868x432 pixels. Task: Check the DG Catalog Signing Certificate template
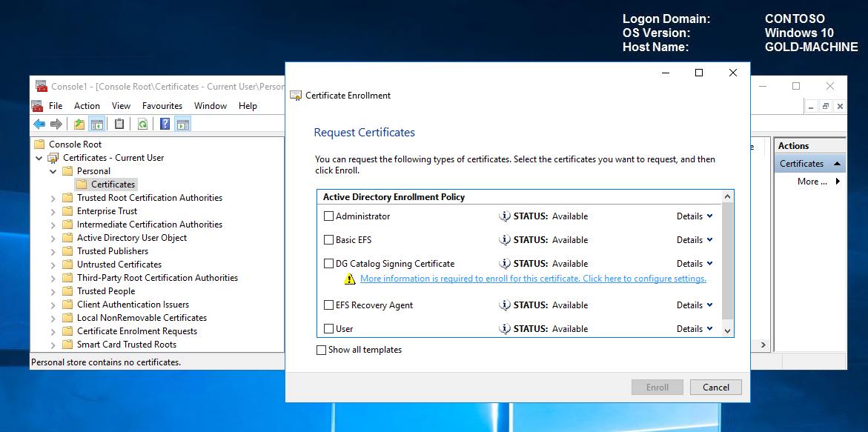tap(329, 264)
